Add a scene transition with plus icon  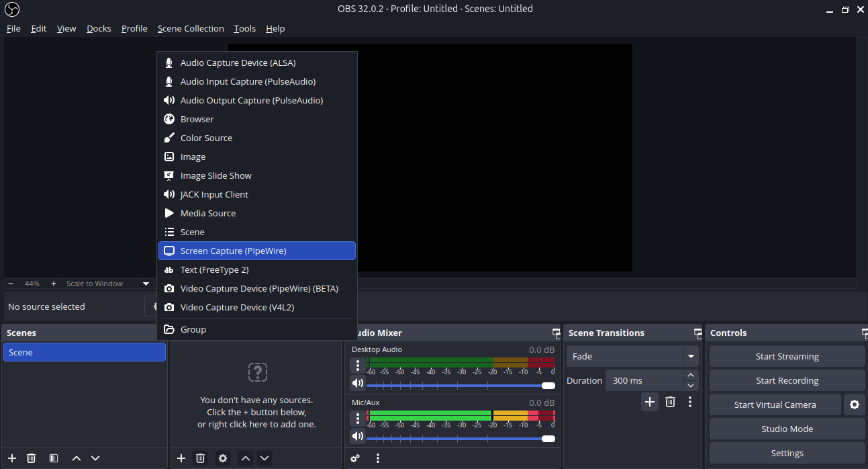coord(649,402)
